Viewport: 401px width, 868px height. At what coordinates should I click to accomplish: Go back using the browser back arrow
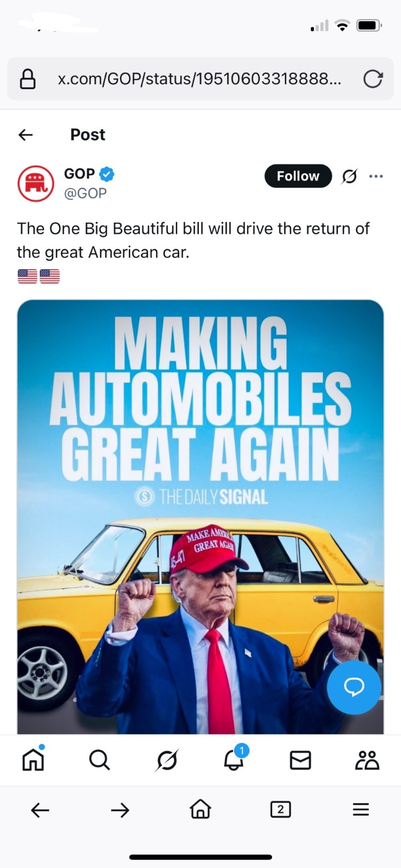[x=40, y=810]
